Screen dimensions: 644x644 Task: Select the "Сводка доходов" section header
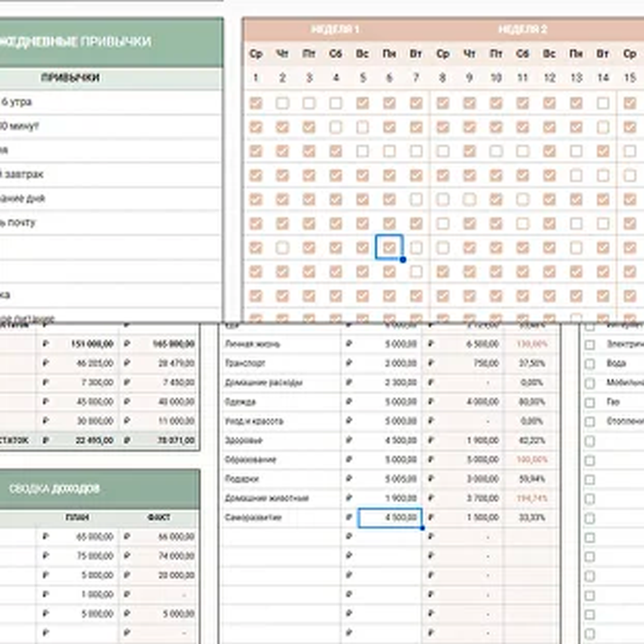click(x=55, y=488)
